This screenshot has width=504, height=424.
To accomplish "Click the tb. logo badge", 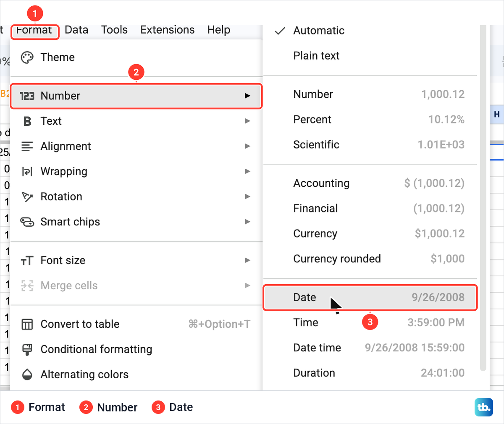I will coord(484,407).
